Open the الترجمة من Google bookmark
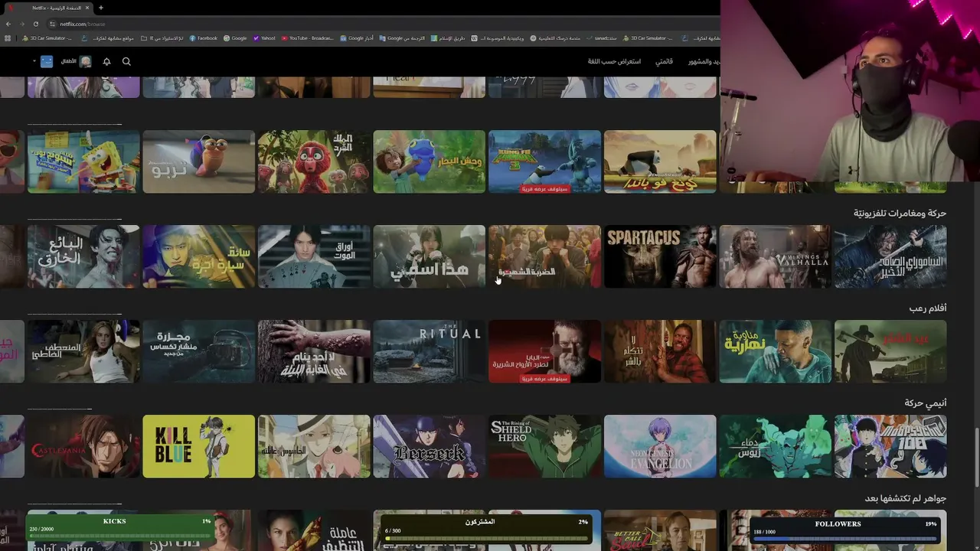The width and height of the screenshot is (980, 551). 402,38
